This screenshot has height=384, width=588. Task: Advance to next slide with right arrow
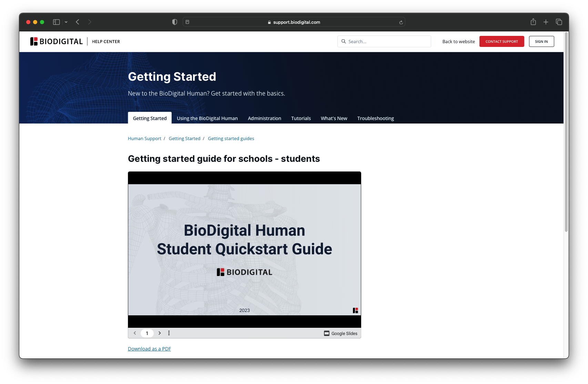click(160, 333)
